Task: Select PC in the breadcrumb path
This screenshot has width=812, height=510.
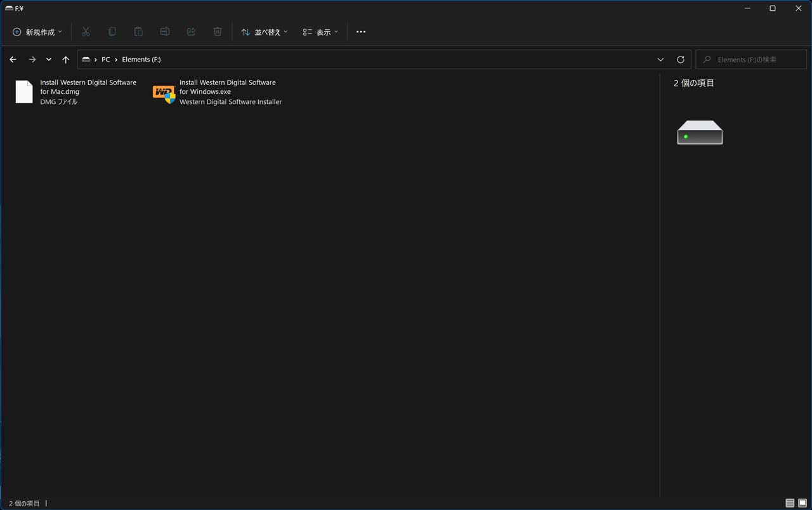Action: [105, 60]
